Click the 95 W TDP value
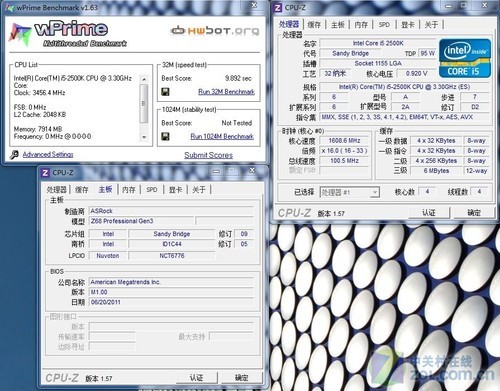Image resolution: width=500 pixels, height=391 pixels. [x=427, y=53]
